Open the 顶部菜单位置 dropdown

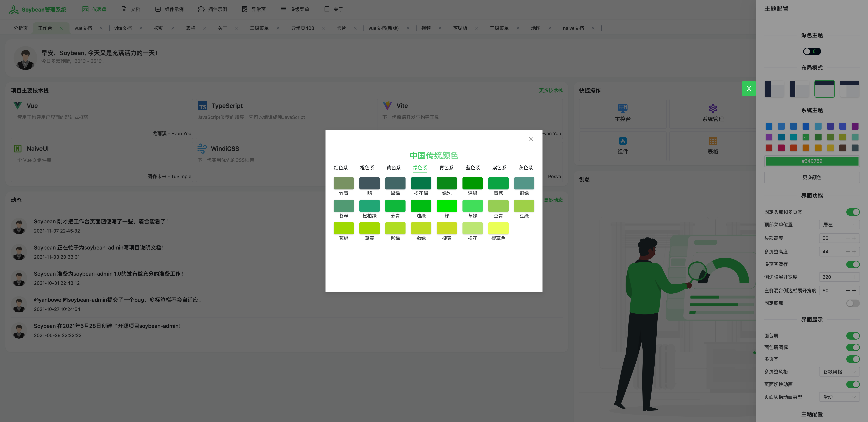tap(839, 225)
